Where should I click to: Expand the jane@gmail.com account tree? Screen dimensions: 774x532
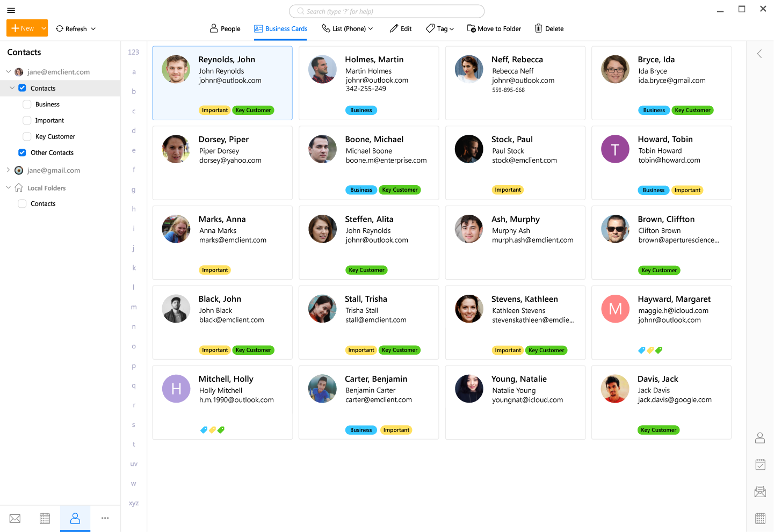pos(8,170)
